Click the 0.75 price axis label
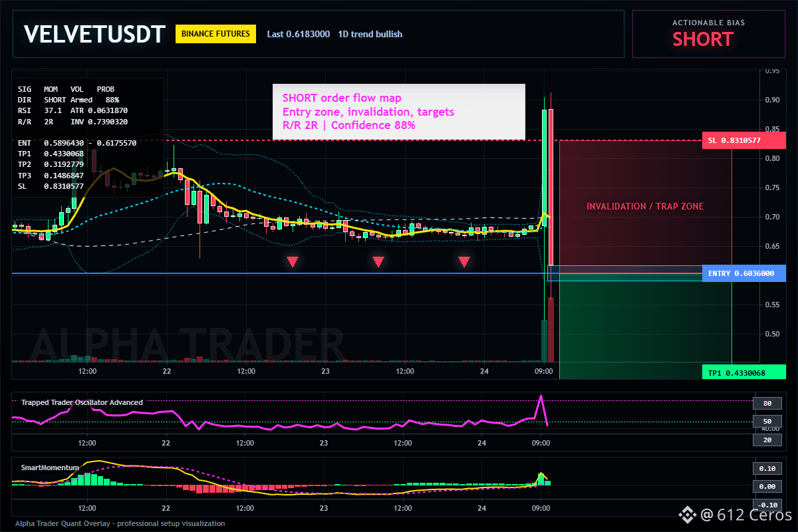 click(x=771, y=188)
